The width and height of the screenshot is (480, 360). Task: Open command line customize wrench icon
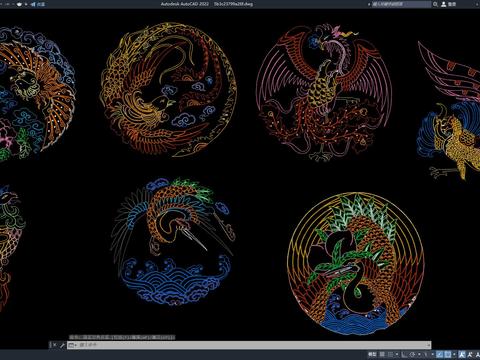62,345
